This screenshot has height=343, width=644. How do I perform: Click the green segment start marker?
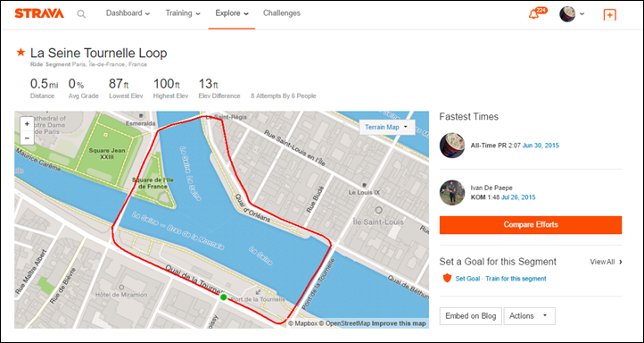tap(223, 297)
